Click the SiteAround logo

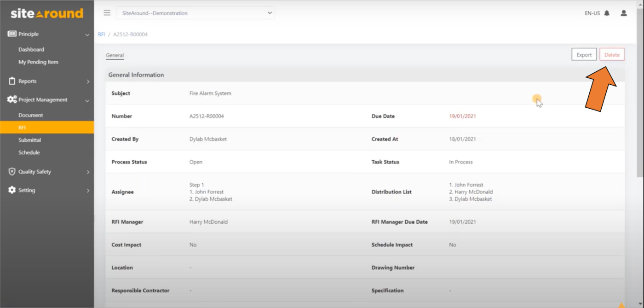coord(46,13)
